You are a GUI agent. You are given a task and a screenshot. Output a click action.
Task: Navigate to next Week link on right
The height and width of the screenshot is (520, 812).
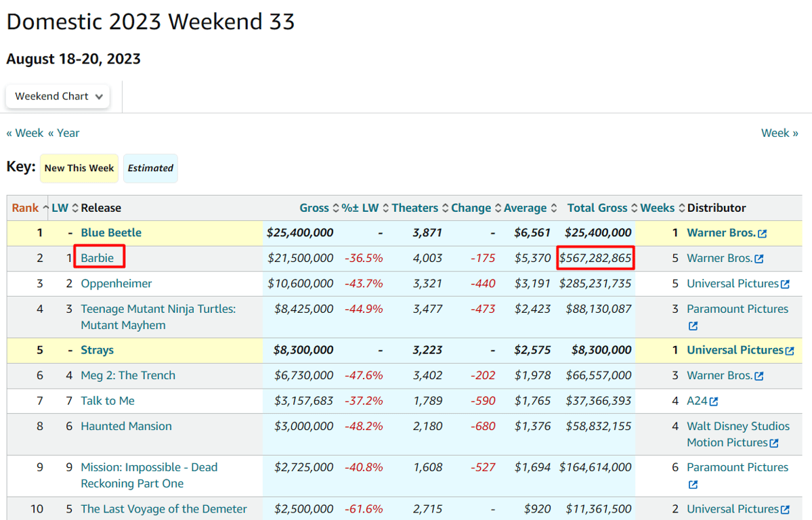[x=779, y=133]
